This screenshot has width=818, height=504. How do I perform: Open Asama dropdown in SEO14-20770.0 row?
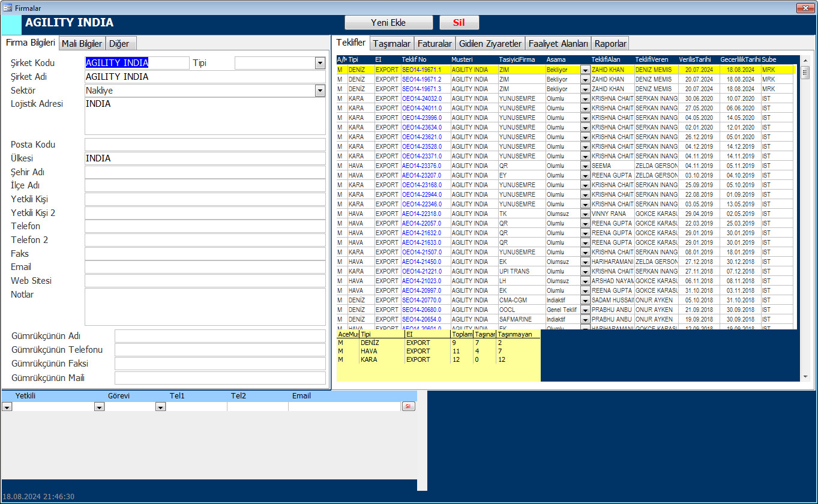585,300
